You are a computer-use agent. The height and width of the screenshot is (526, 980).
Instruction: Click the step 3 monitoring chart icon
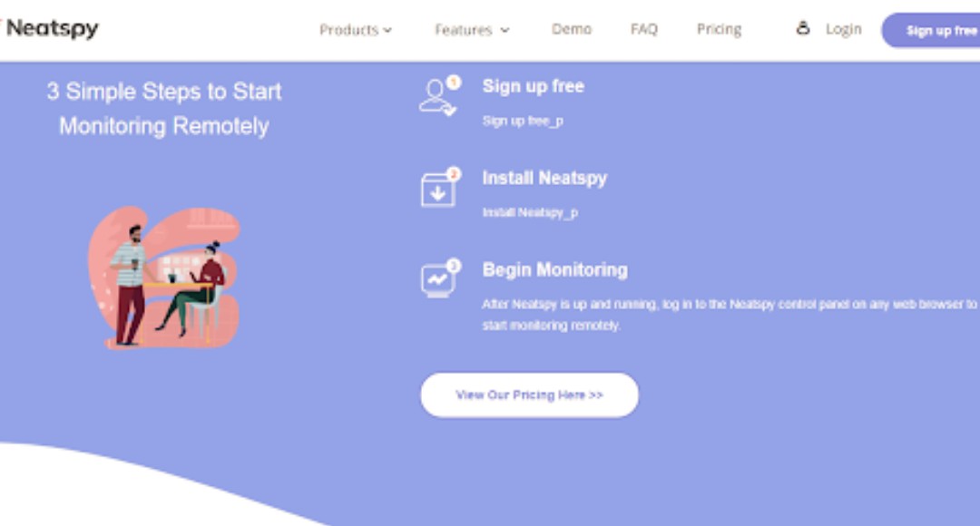click(436, 281)
